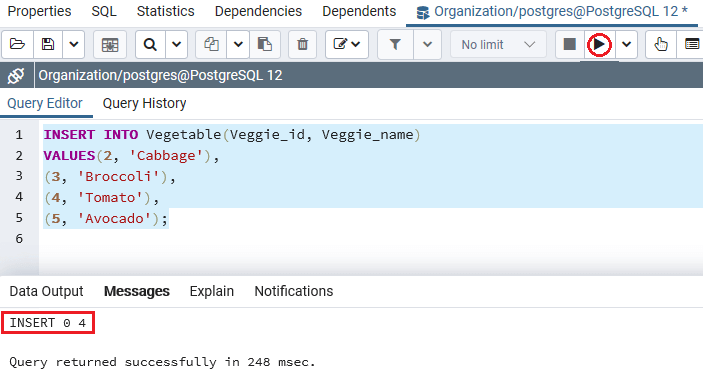Place cursor on empty line 6
The height and width of the screenshot is (387, 703).
[370, 239]
